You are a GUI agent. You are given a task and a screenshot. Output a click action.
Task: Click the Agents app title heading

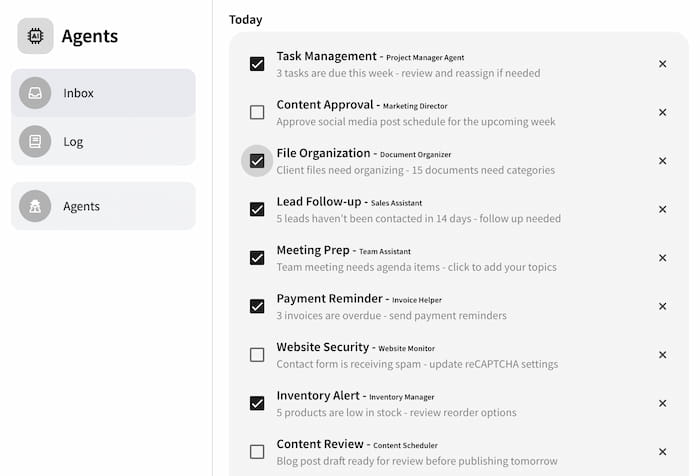click(90, 36)
